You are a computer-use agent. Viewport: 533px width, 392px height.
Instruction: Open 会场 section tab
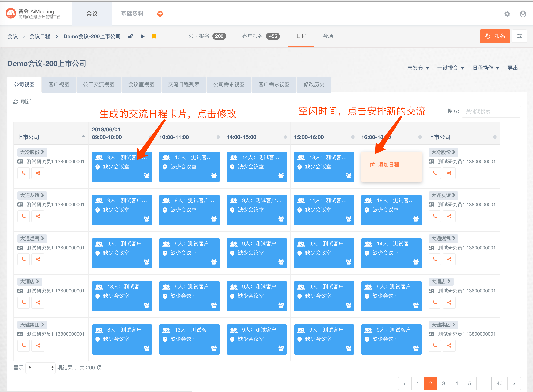[x=328, y=36]
